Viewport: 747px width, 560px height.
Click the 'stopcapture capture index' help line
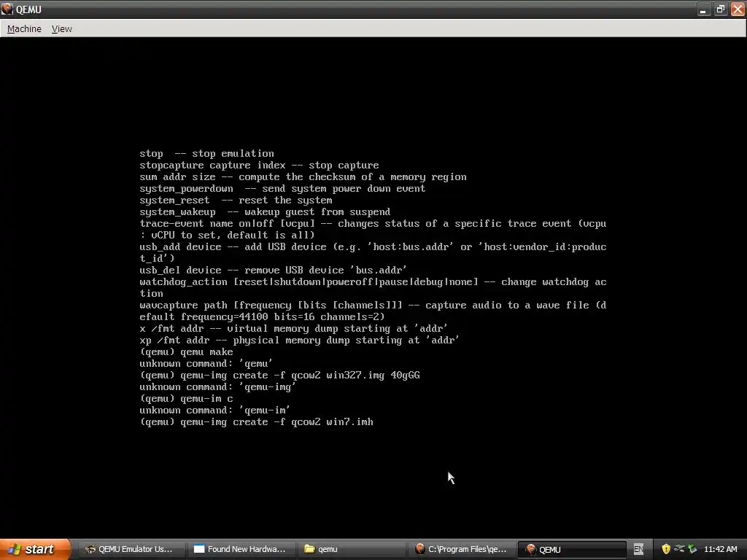259,166
